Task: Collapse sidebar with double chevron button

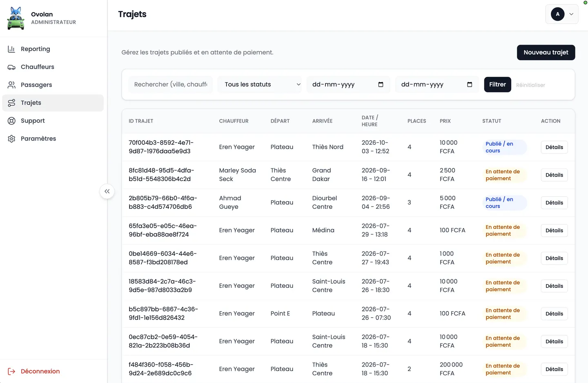Action: coord(107,191)
